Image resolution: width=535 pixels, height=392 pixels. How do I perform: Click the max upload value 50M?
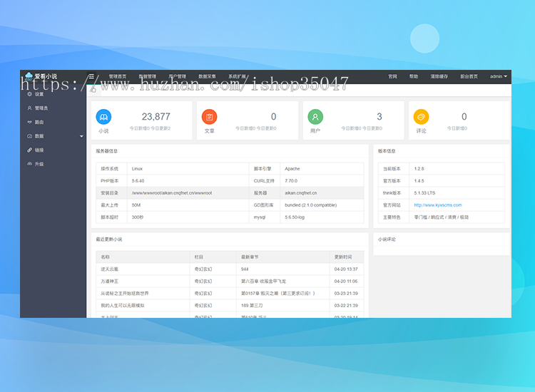pyautogui.click(x=136, y=205)
